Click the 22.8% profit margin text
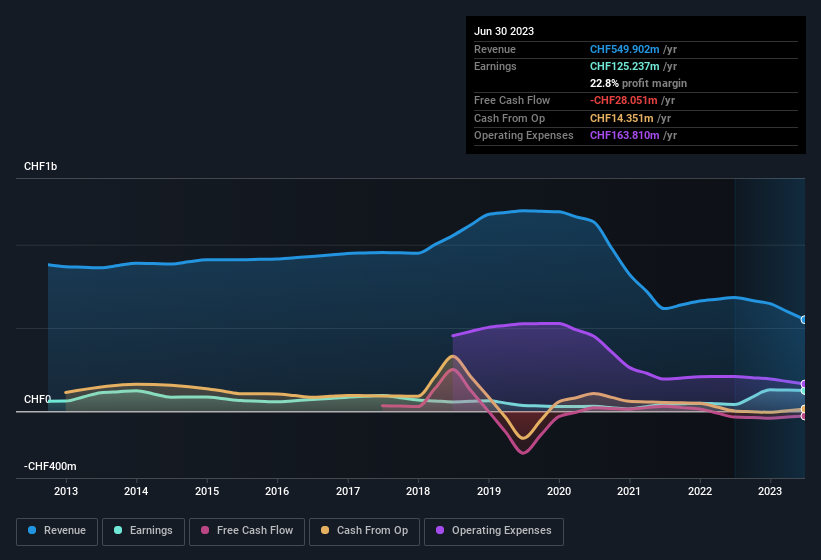821x560 pixels. 638,83
